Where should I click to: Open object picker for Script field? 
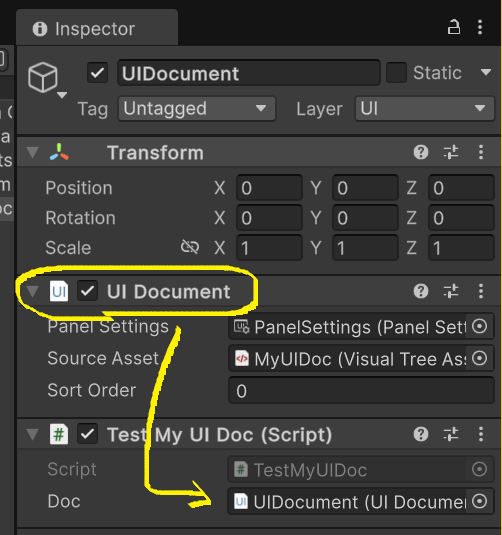click(479, 469)
